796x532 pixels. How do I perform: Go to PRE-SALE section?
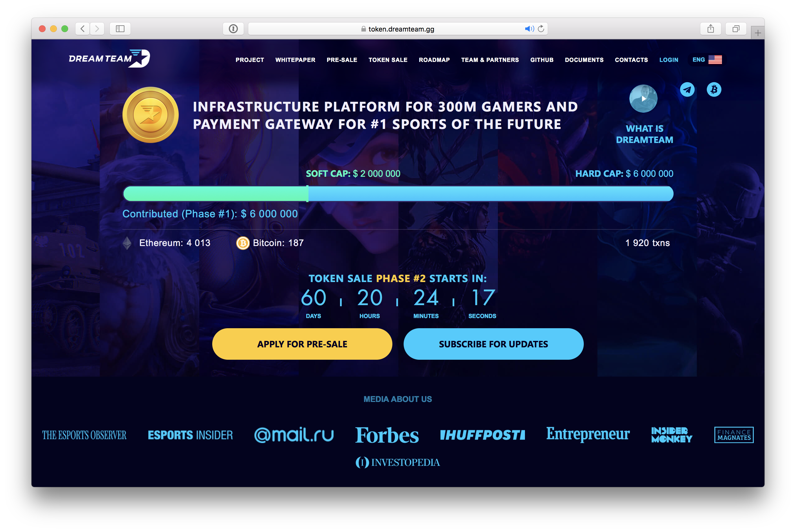[342, 60]
